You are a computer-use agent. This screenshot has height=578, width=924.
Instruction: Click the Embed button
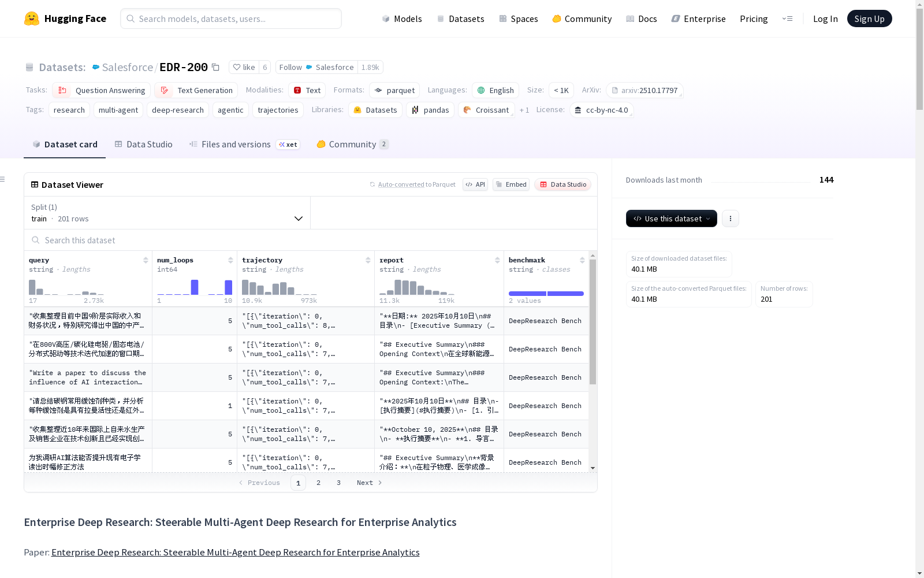click(x=511, y=184)
